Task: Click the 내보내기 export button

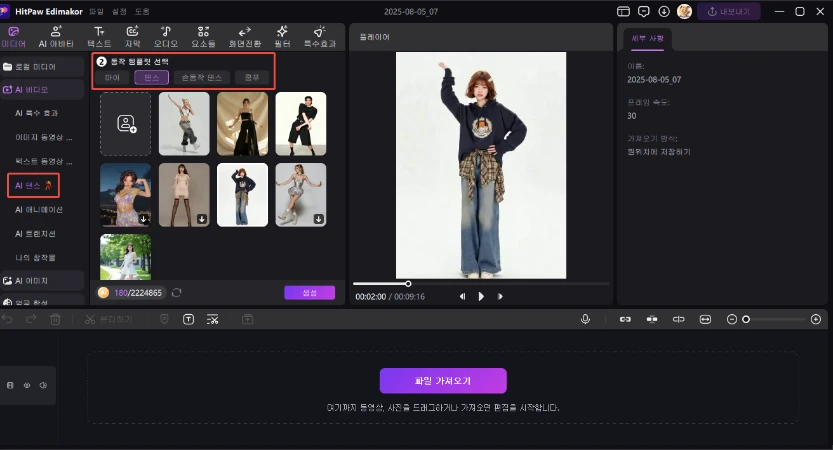Action: point(728,11)
